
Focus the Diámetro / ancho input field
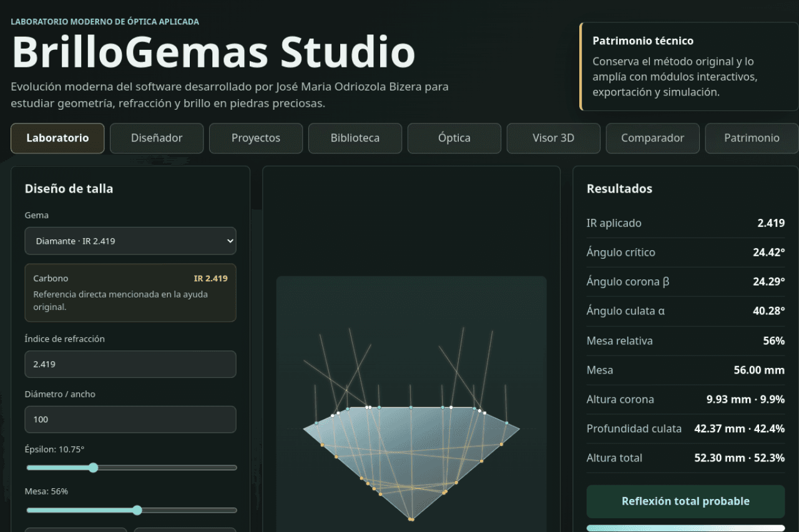[130, 419]
